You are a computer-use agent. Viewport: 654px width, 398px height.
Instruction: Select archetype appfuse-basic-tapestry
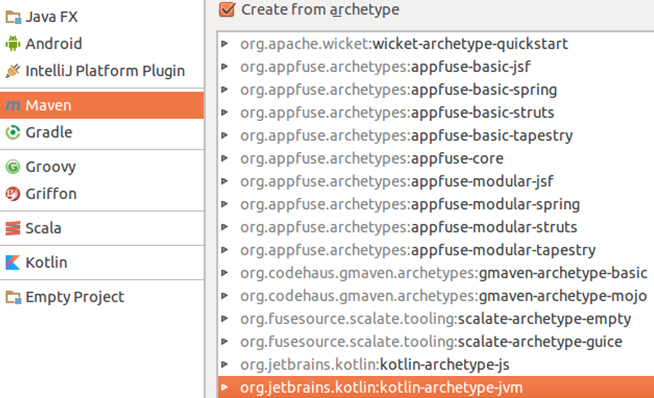[x=406, y=136]
